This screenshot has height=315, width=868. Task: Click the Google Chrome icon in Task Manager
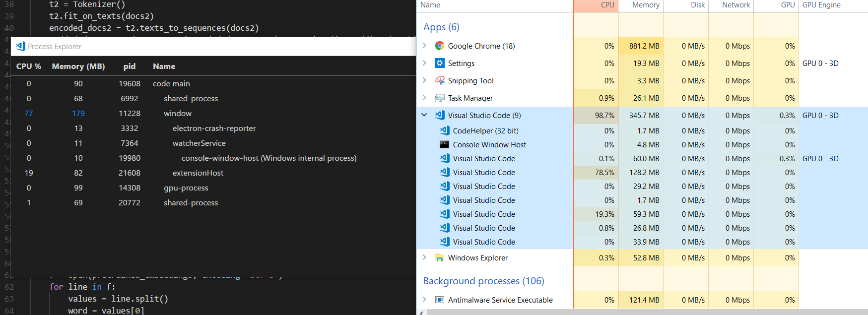pyautogui.click(x=439, y=46)
